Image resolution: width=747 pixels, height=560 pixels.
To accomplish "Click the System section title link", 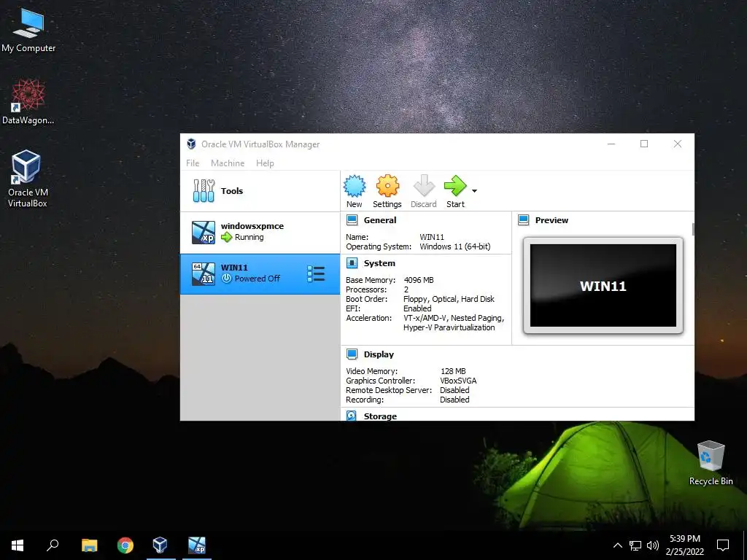I will pyautogui.click(x=379, y=263).
